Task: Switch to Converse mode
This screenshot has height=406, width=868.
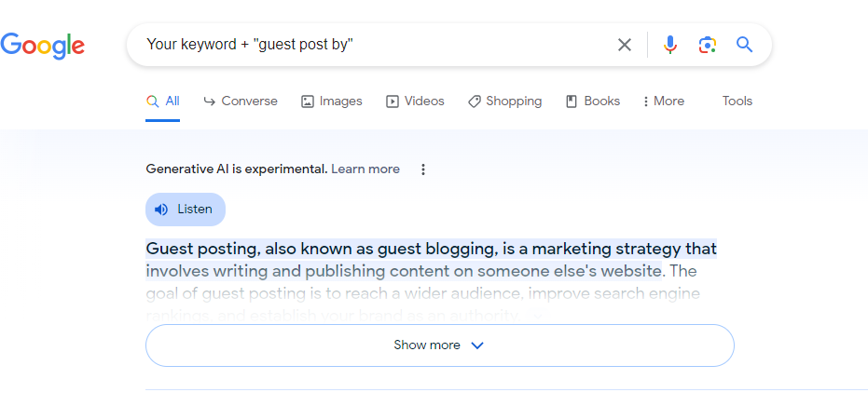Action: click(241, 101)
